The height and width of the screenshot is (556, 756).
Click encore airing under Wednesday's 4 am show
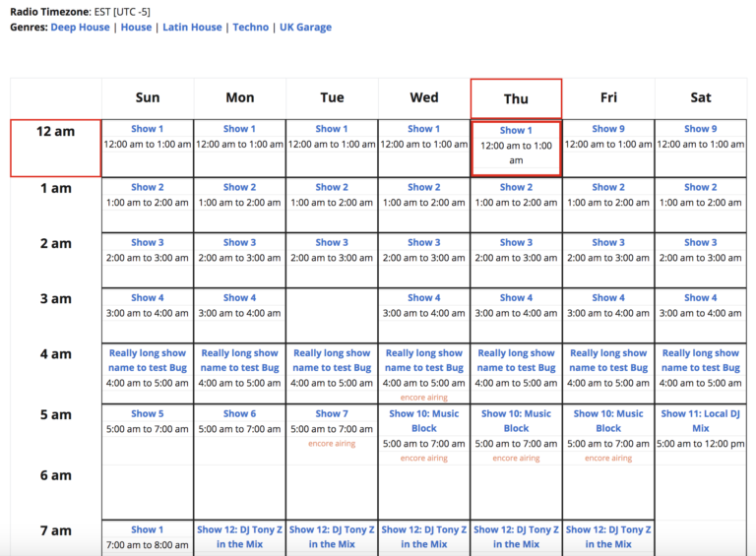pos(424,398)
